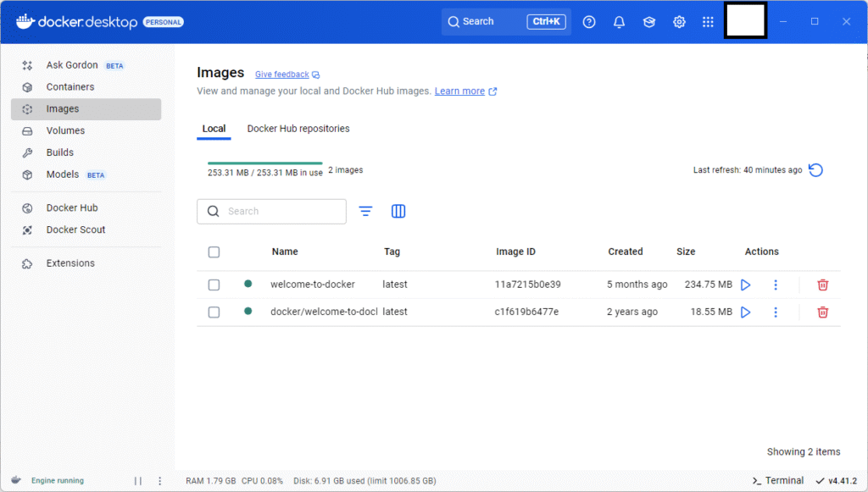Sort by Name column header
Image resolution: width=868 pixels, height=492 pixels.
coord(285,252)
